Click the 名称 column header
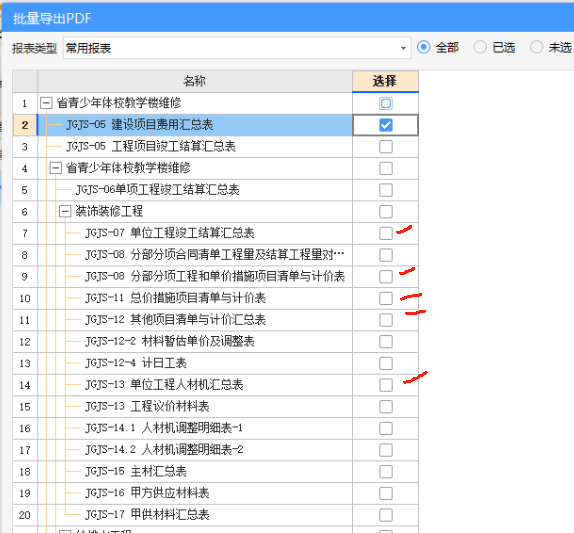The width and height of the screenshot is (574, 533). 195,81
